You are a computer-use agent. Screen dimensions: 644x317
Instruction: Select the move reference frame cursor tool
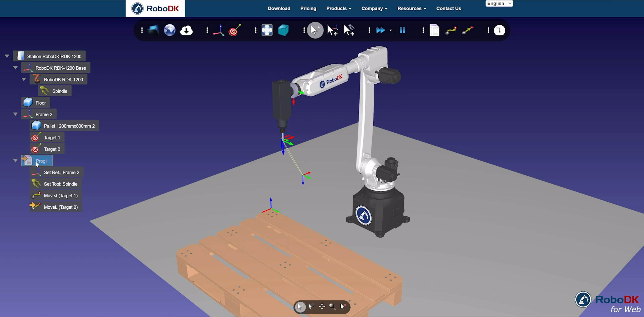pos(332,30)
